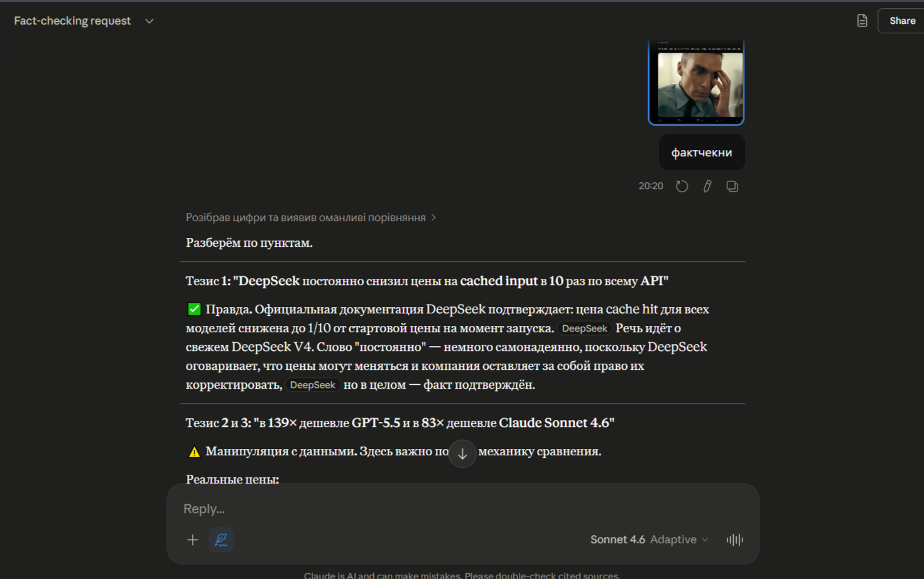Open DeepSeek citation after "момент запуска"
Viewport: 924px width, 579px height.
click(584, 328)
